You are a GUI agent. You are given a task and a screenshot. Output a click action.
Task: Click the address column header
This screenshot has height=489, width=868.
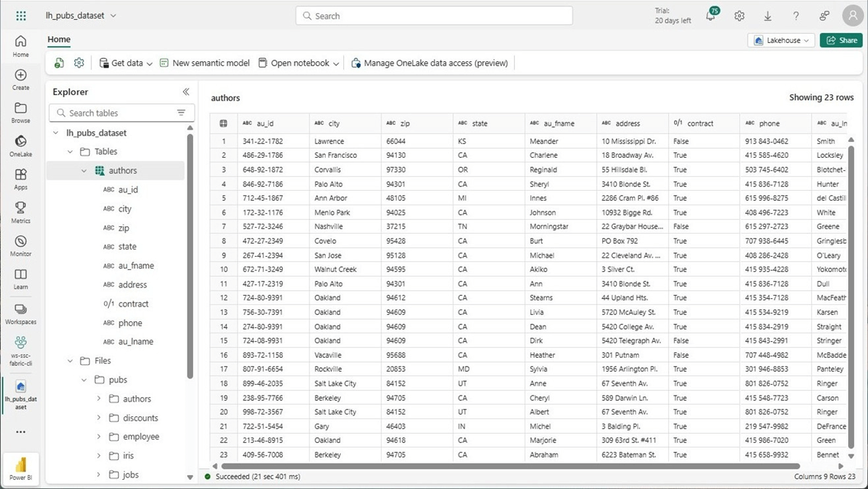632,123
